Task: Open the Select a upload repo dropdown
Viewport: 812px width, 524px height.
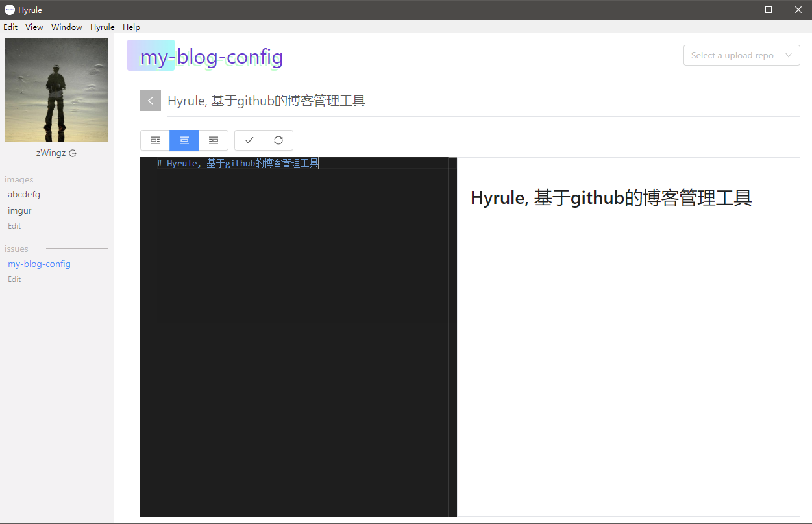Action: pyautogui.click(x=742, y=55)
